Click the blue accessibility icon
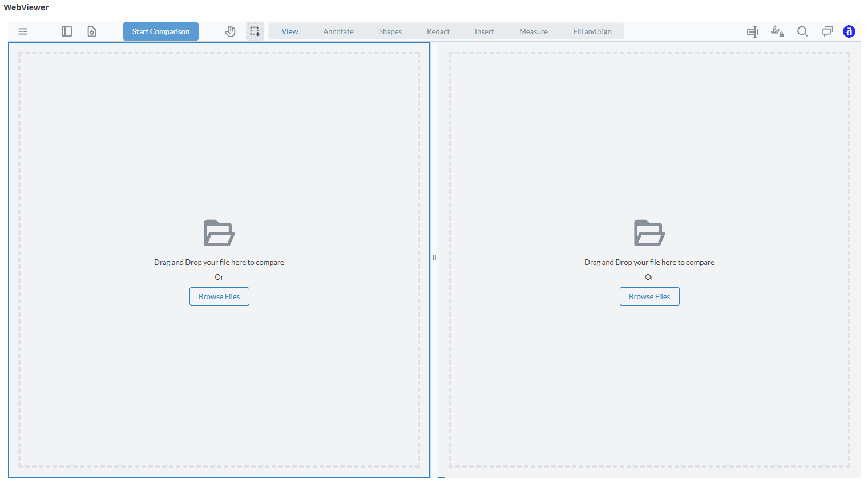 click(849, 31)
